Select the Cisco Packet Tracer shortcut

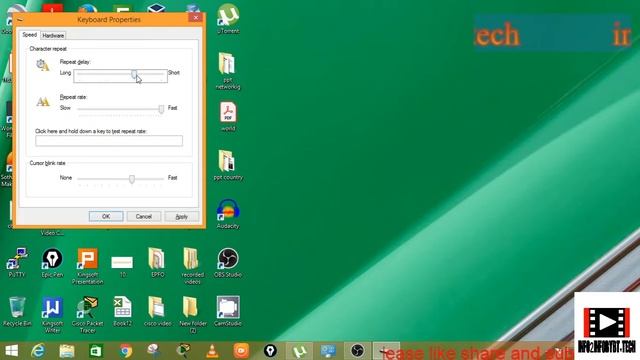pos(87,315)
